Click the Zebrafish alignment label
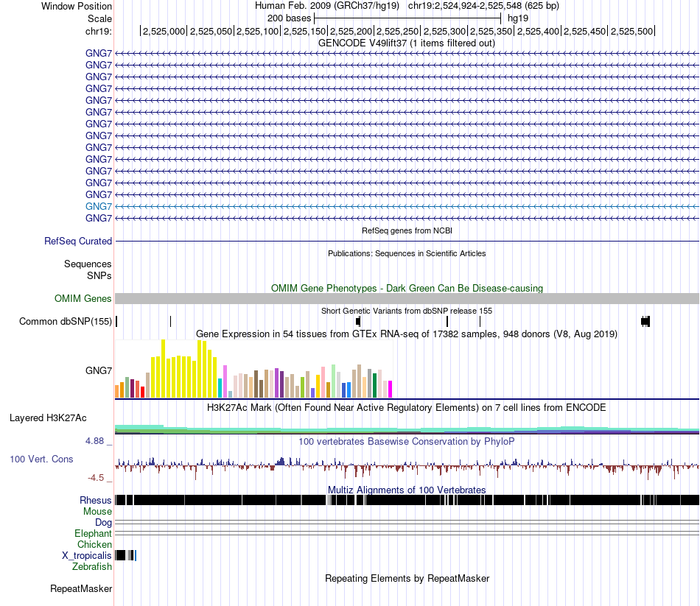 [x=92, y=567]
